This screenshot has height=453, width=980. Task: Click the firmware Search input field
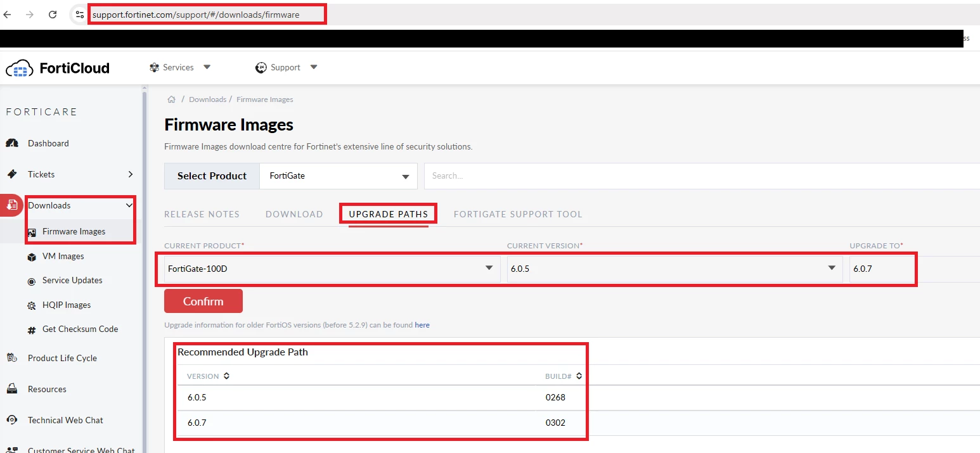coord(702,176)
